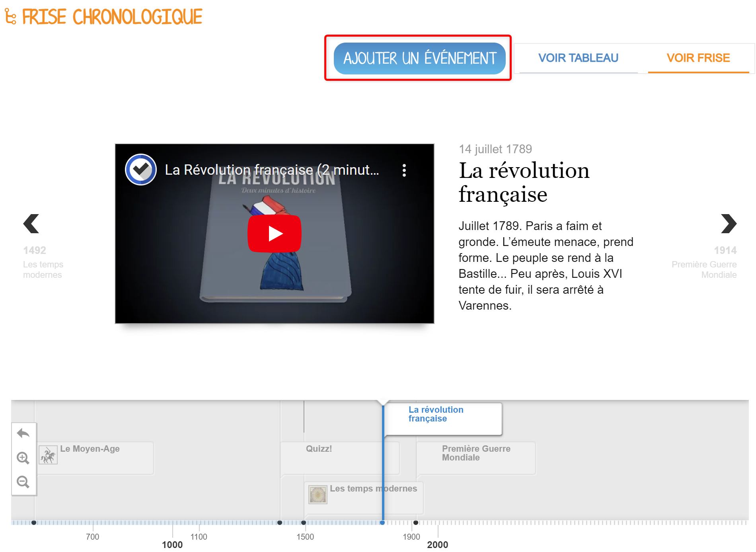This screenshot has height=552, width=756.
Task: Select Le Moyen-Age timeline event
Action: pos(90,449)
